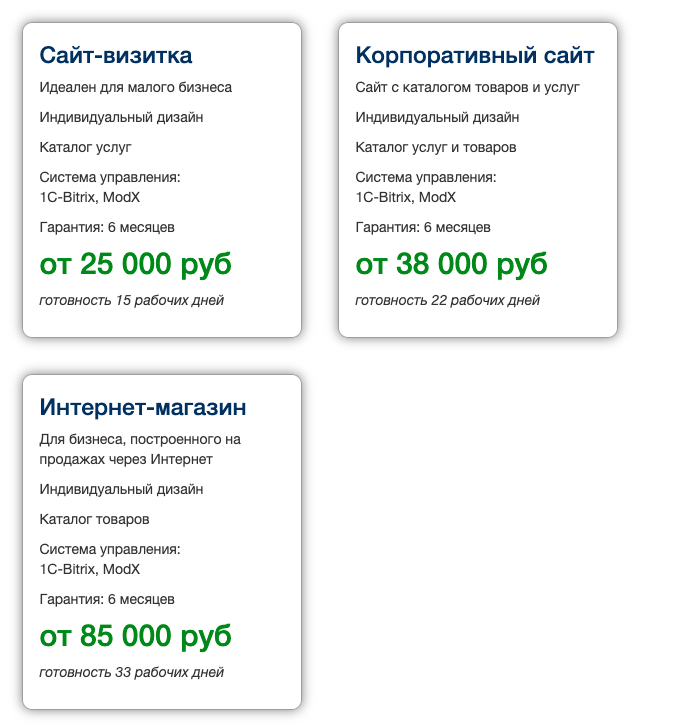Screen dimensions: 673x728
Task: Click готовность 22 рабочих дней text
Action: tap(447, 300)
